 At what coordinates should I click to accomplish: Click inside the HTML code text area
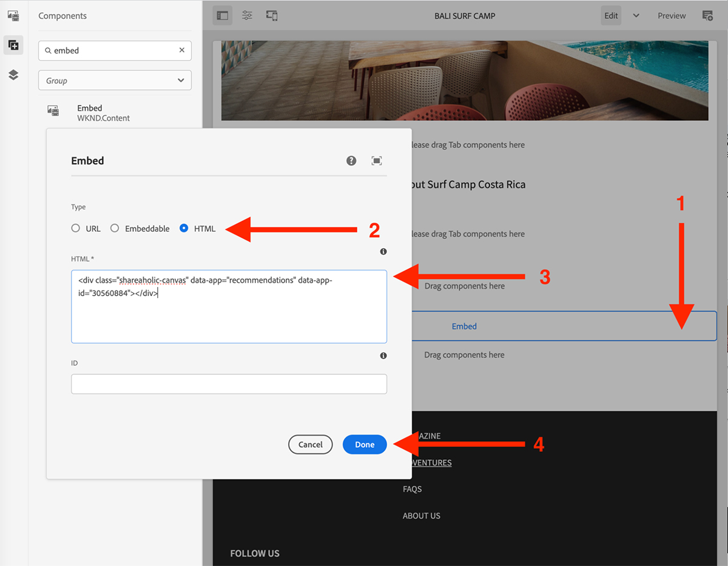pos(229,306)
